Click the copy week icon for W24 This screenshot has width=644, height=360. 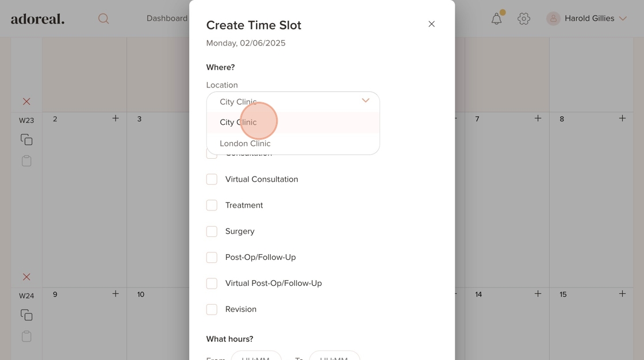[26, 315]
